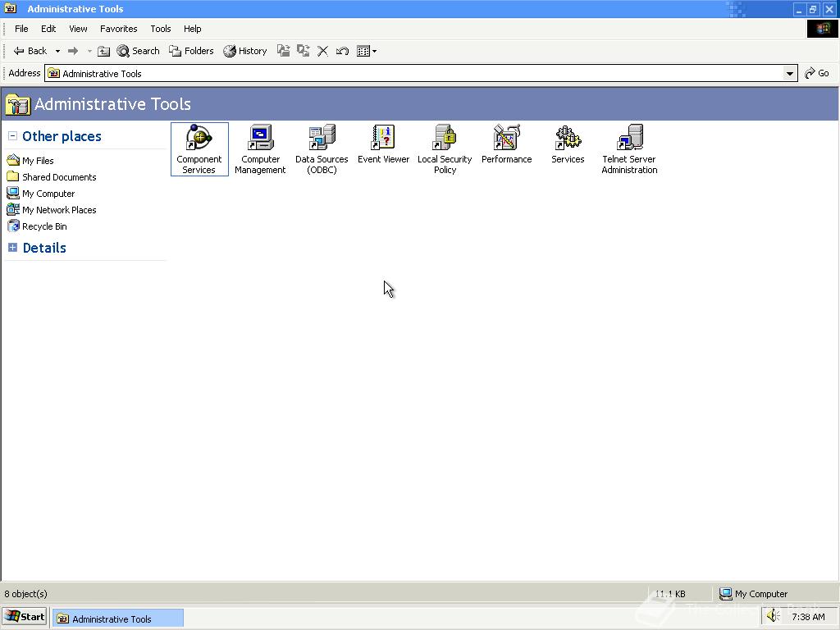Open the Forward history dropdown arrow
This screenshot has width=840, height=630.
coord(89,51)
